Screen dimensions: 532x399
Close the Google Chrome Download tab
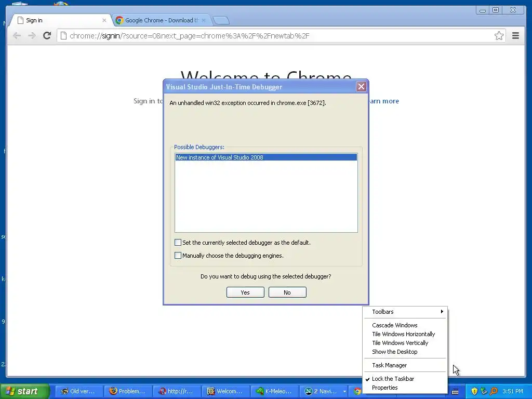[204, 20]
